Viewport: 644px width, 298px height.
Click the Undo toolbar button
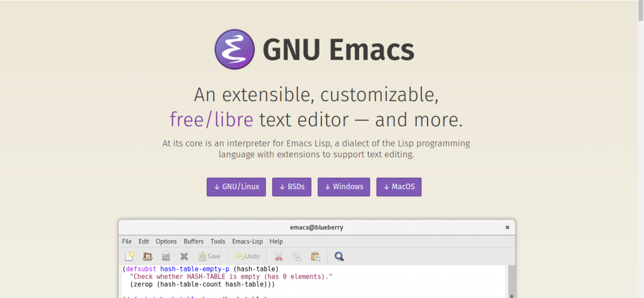[247, 256]
